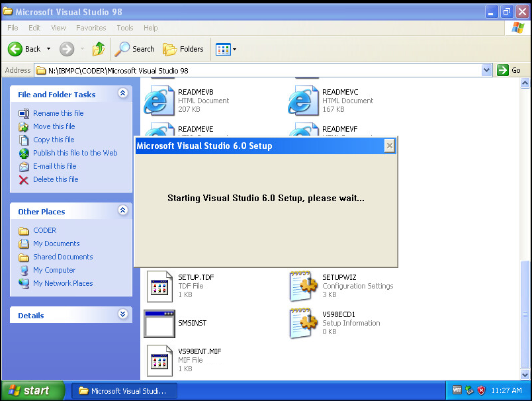Click the Windows Start button
Screen dimensions: 532x401
32,390
